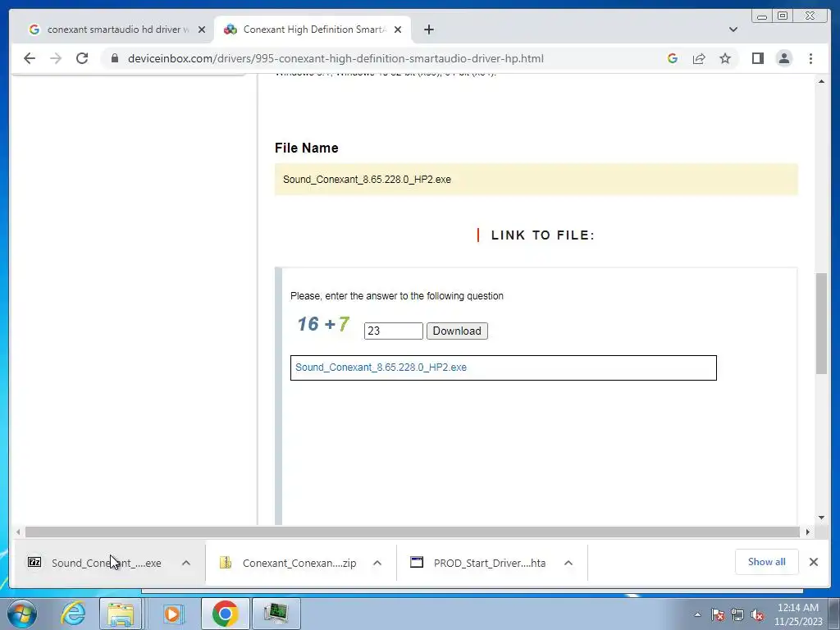Close the downloads bar
This screenshot has width=840, height=630.
(x=814, y=562)
